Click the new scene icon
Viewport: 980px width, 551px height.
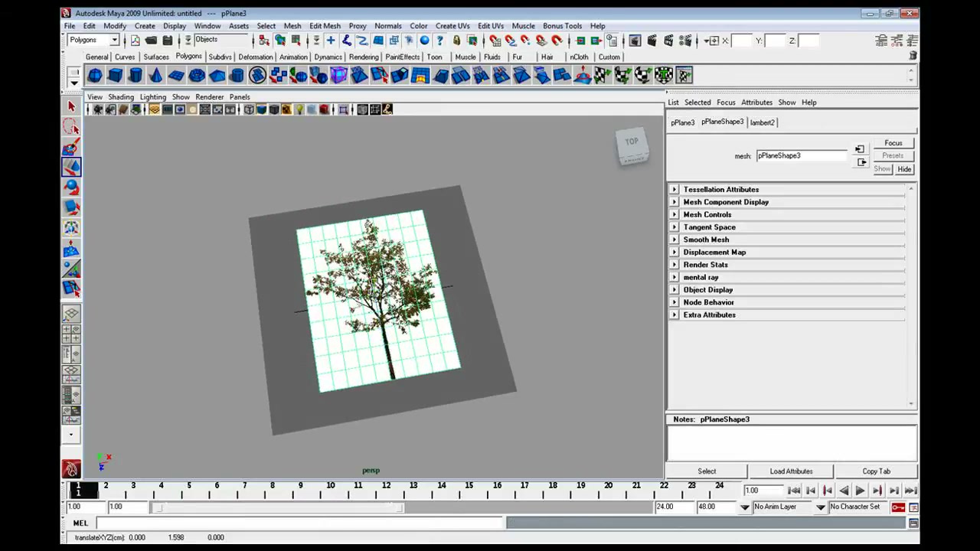coord(136,41)
